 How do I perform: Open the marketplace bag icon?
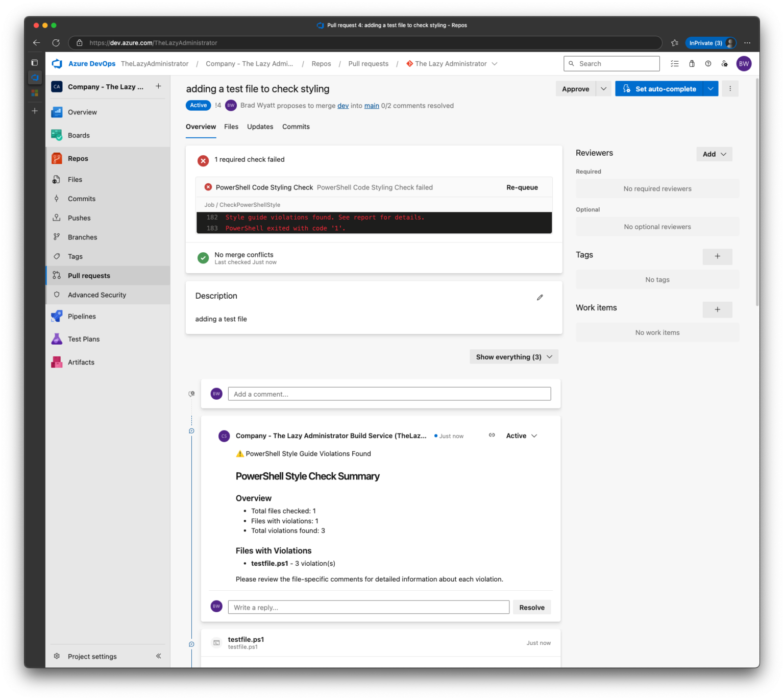[692, 64]
